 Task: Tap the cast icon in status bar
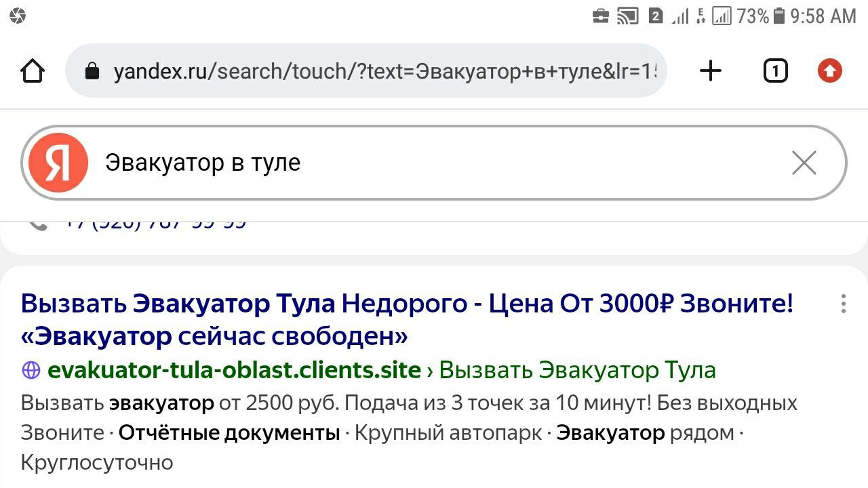coord(628,16)
